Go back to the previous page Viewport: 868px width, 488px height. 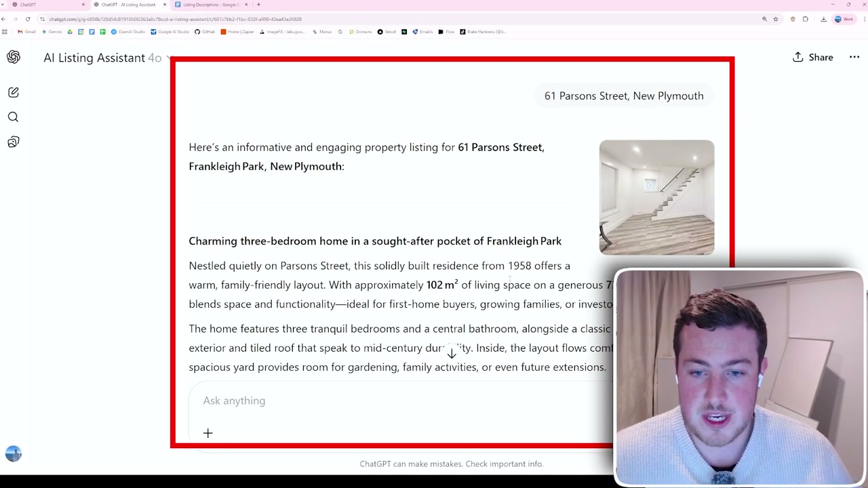click(3, 19)
